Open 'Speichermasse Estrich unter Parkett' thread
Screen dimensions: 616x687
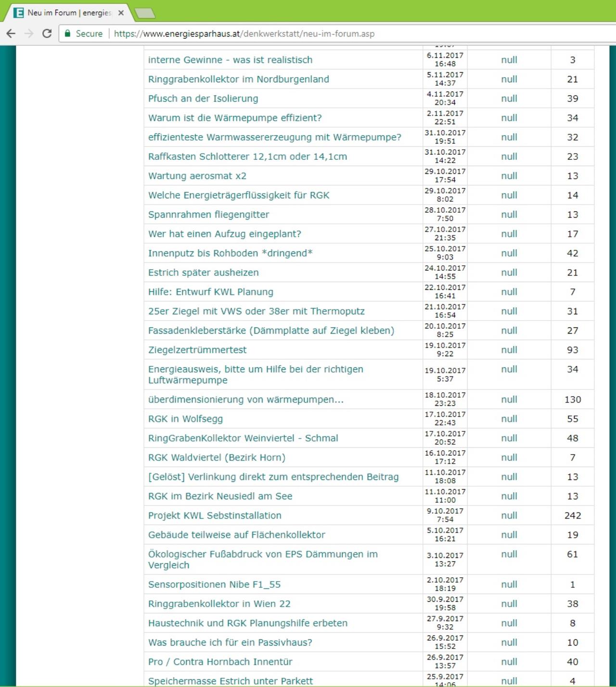(231, 681)
